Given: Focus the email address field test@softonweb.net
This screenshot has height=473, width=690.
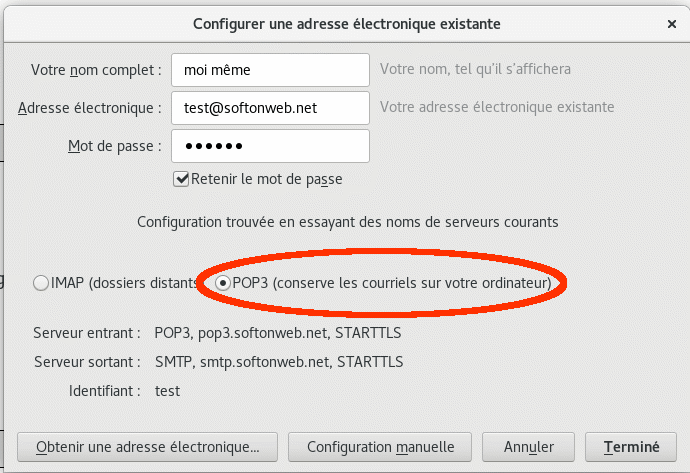Looking at the screenshot, I should [x=270, y=107].
